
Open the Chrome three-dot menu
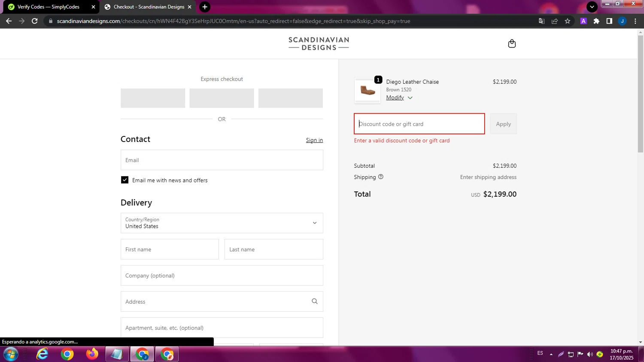click(635, 21)
